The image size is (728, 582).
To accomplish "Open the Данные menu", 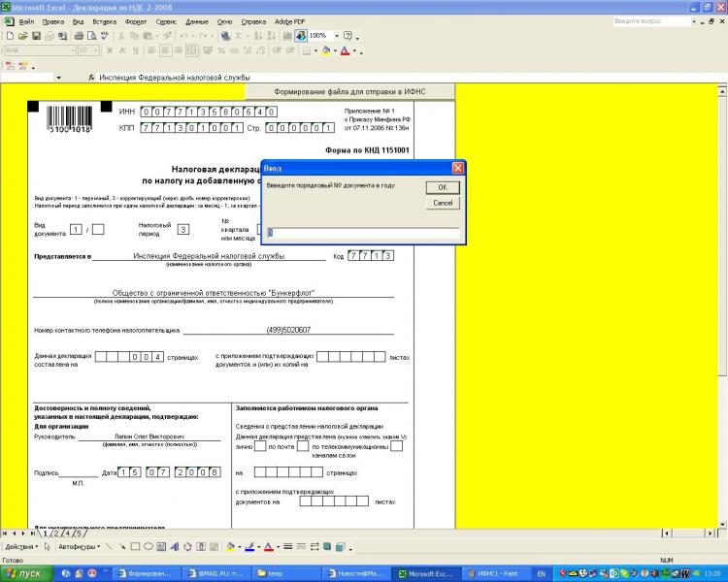I will (x=197, y=20).
